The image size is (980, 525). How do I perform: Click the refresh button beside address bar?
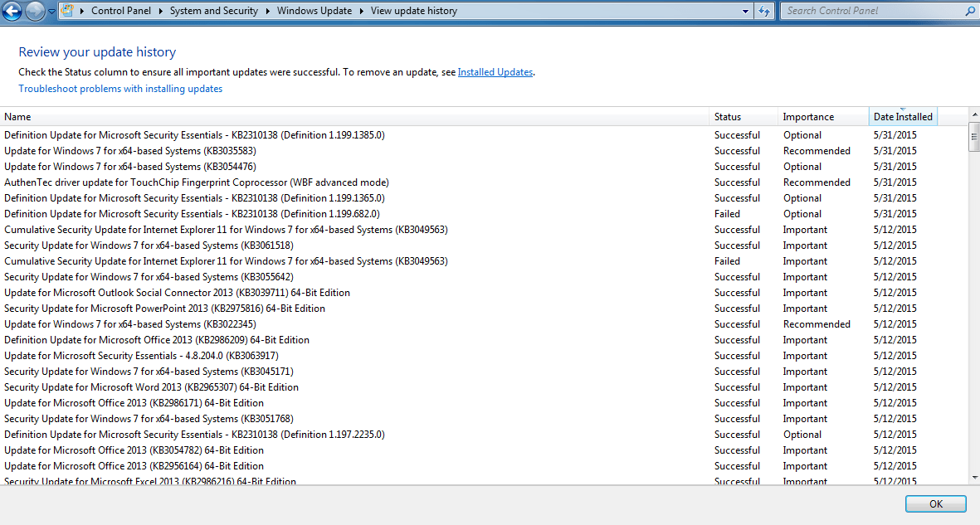click(x=764, y=11)
